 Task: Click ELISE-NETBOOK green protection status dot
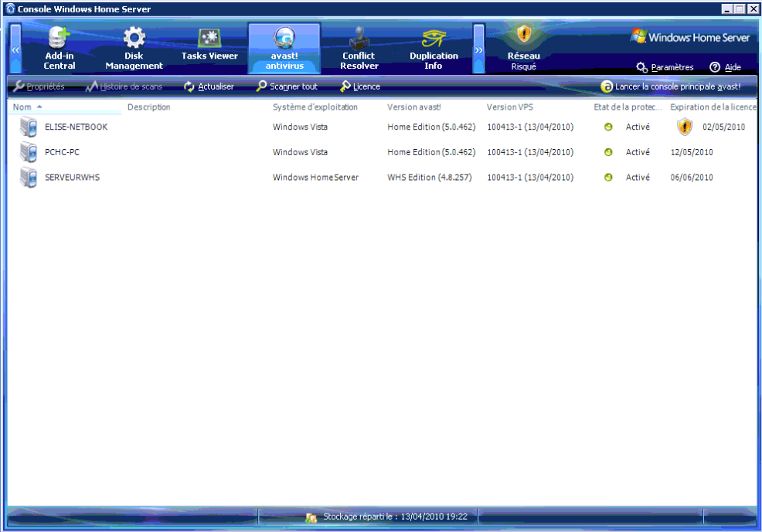coord(608,127)
